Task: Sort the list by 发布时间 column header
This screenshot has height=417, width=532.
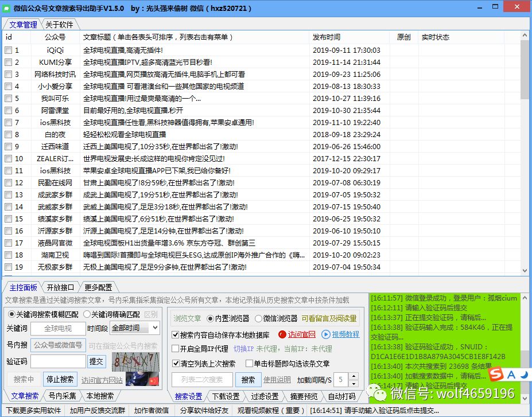Action: [350, 37]
